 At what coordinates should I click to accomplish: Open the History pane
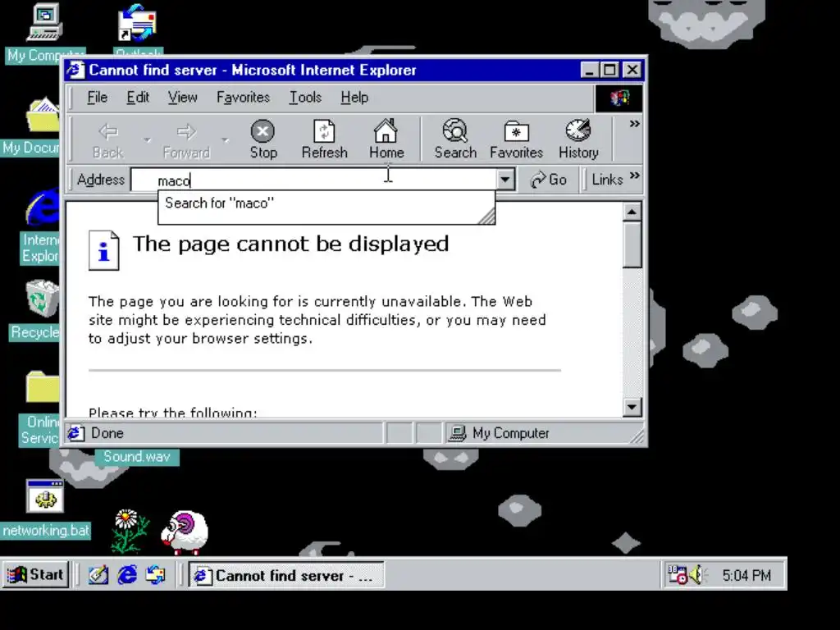[578, 139]
